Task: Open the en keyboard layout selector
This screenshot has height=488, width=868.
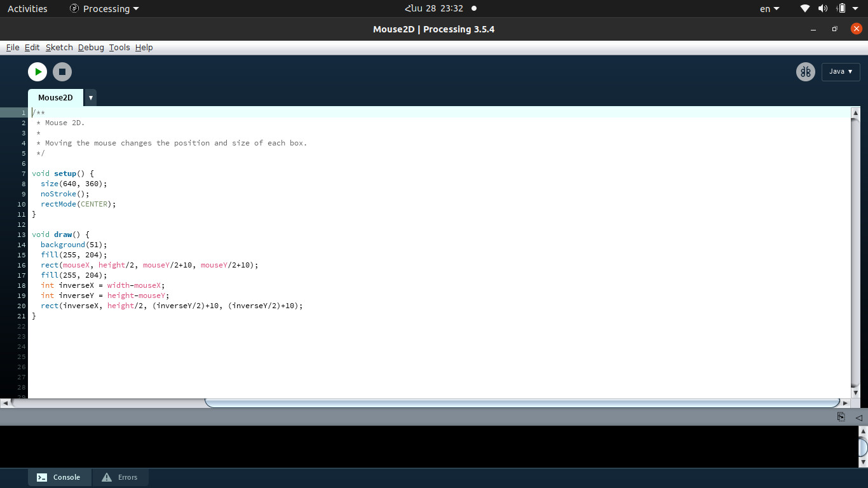Action: click(x=770, y=9)
